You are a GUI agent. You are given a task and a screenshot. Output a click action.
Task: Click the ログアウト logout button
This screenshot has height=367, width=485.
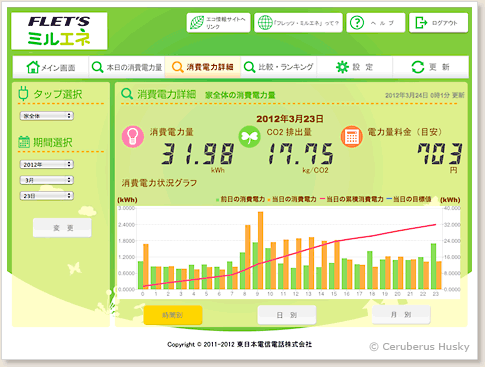439,23
